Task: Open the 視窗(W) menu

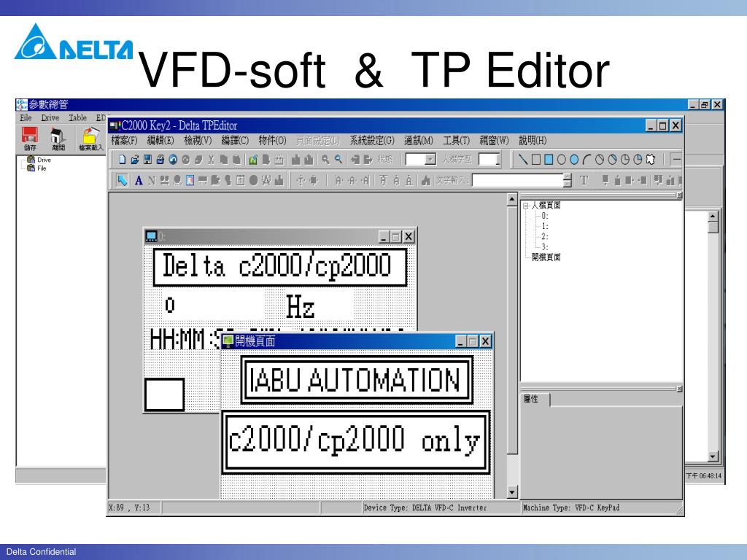Action: [494, 141]
